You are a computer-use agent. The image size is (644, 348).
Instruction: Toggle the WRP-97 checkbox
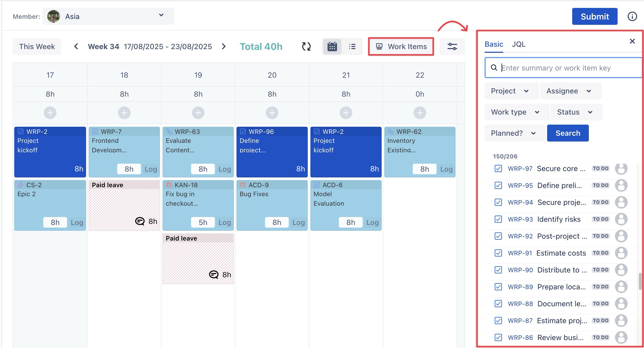498,168
